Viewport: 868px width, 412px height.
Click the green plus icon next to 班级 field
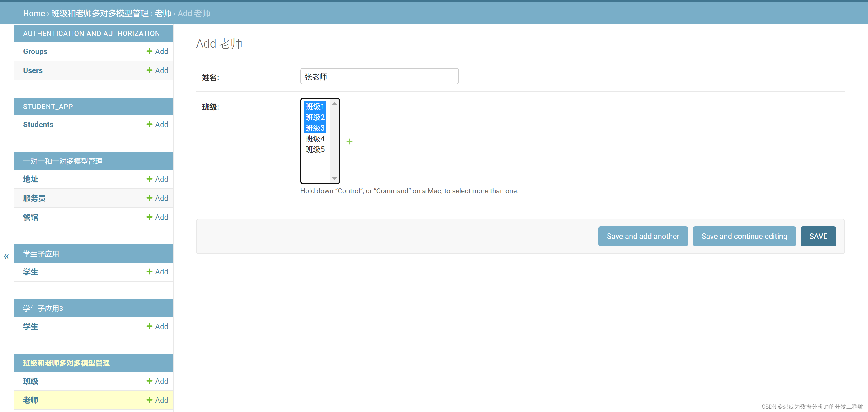(x=349, y=141)
